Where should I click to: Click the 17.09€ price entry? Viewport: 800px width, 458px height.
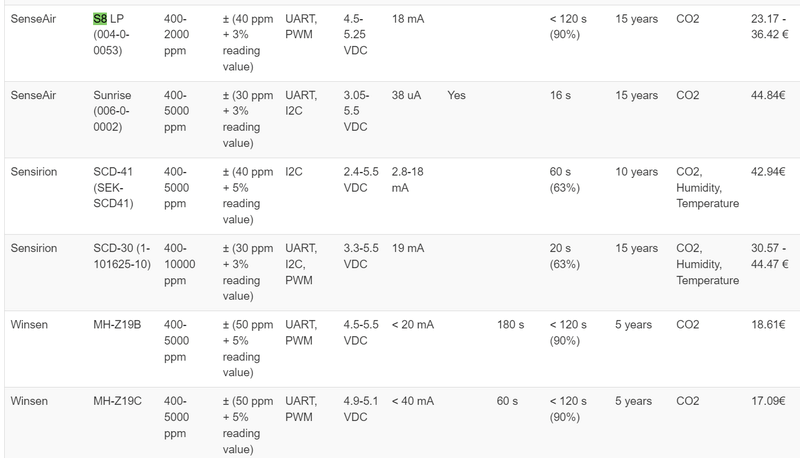(x=768, y=401)
